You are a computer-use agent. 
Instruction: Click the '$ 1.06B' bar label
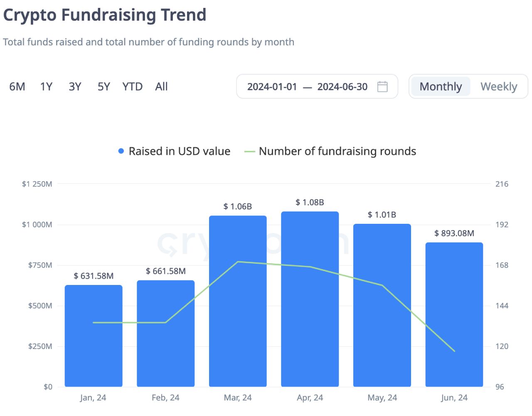(238, 206)
